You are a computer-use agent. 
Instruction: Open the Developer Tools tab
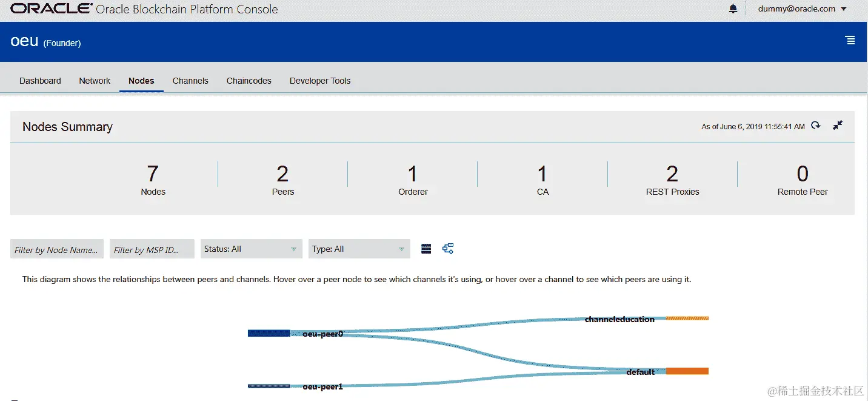(320, 81)
